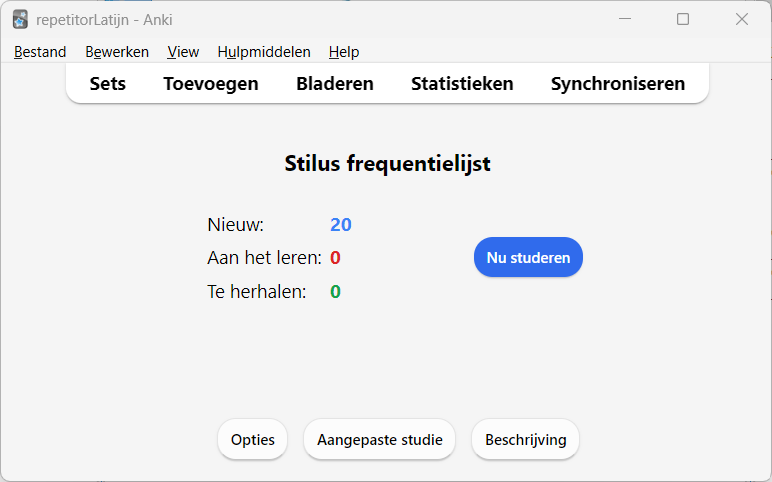Minimize the Anki window
The image size is (772, 482).
625,19
